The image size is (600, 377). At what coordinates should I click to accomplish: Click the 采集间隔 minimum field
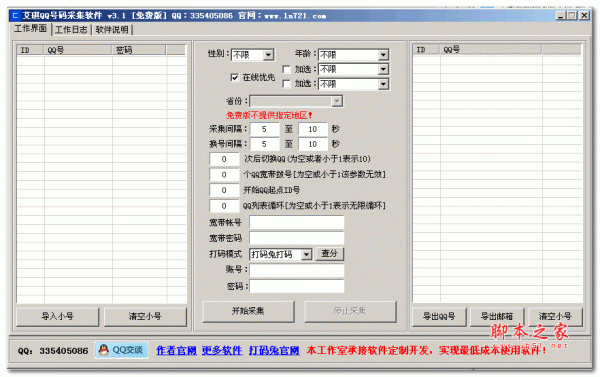click(x=264, y=129)
